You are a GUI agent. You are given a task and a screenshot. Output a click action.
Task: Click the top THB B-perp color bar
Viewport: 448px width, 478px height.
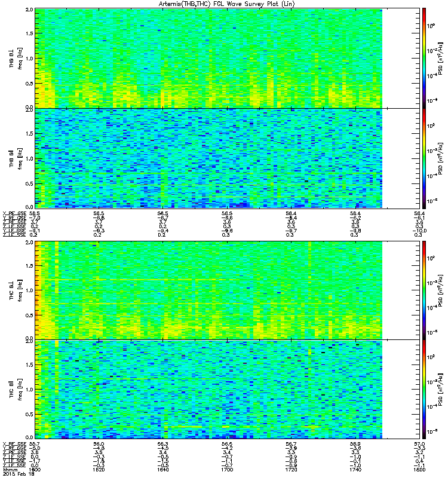[x=424, y=58]
